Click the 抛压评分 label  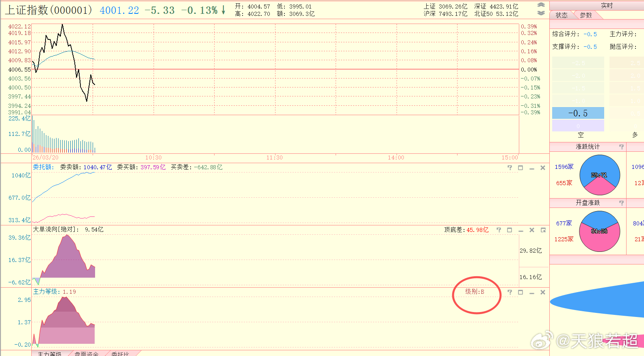pos(623,47)
